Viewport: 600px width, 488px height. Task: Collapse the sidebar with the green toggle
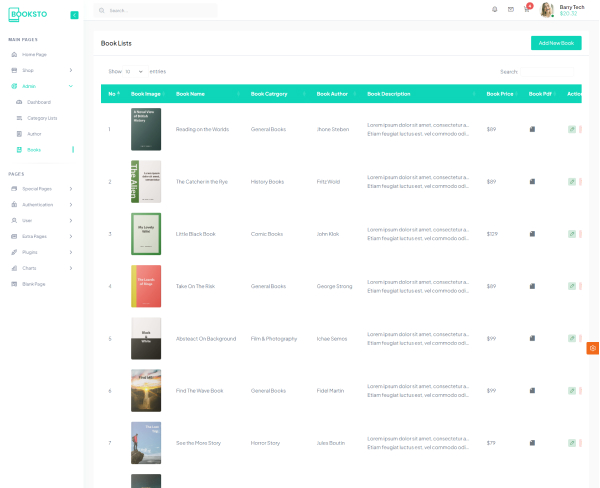[x=74, y=15]
